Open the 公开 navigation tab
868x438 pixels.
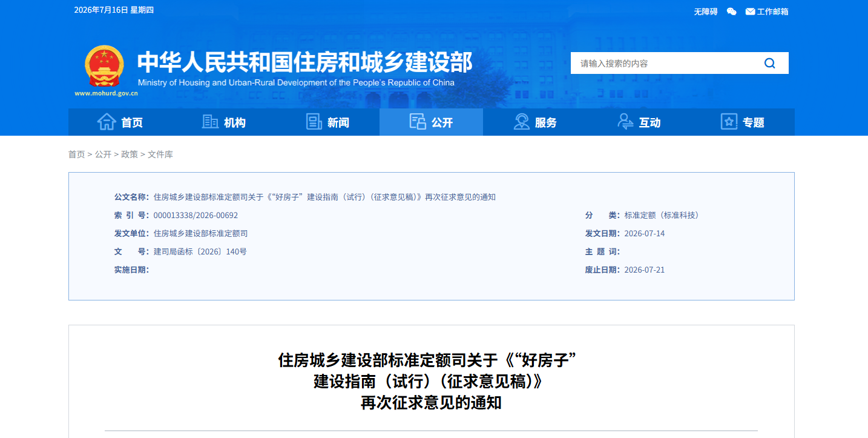click(431, 122)
